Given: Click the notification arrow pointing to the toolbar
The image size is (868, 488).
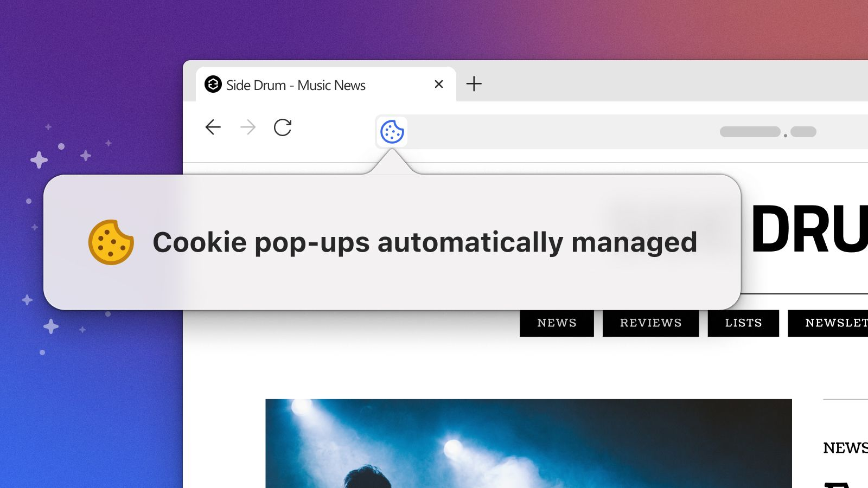Looking at the screenshot, I should (392, 163).
